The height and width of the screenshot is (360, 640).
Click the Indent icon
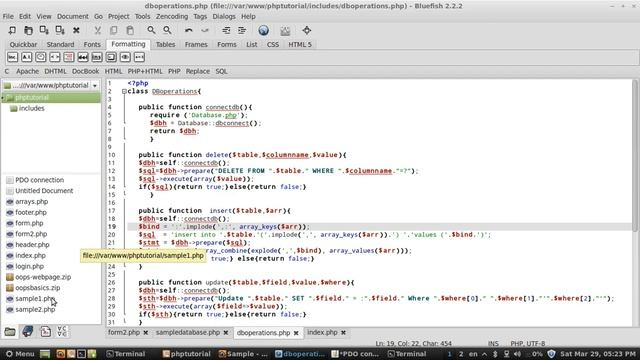click(242, 30)
